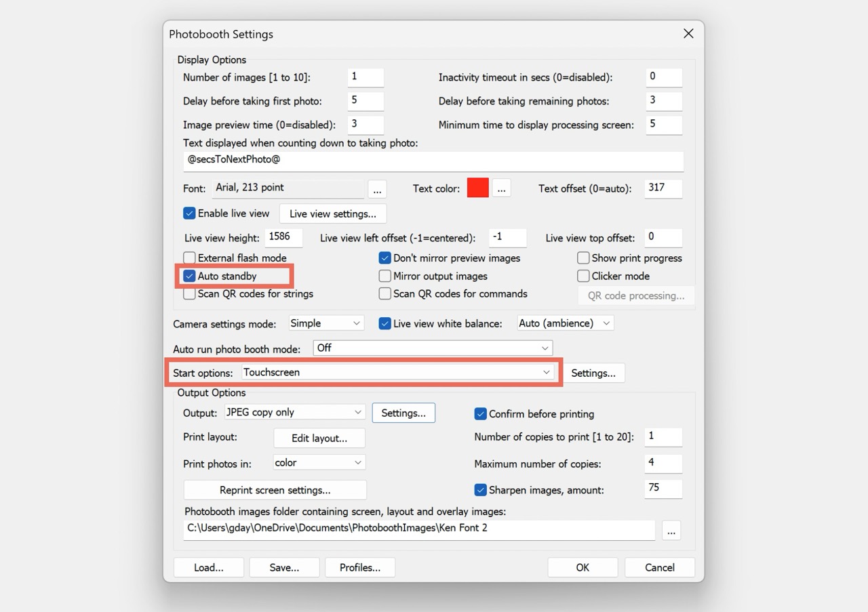
Task: Disable the Auto standby checkbox
Action: point(190,276)
